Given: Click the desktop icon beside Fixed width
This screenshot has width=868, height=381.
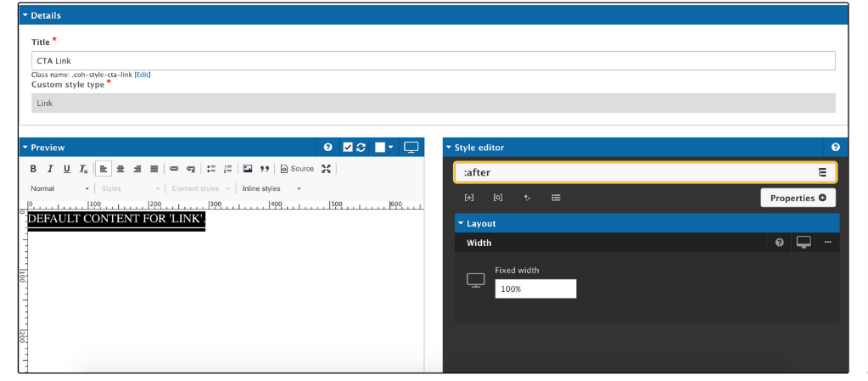Looking at the screenshot, I should pos(475,280).
